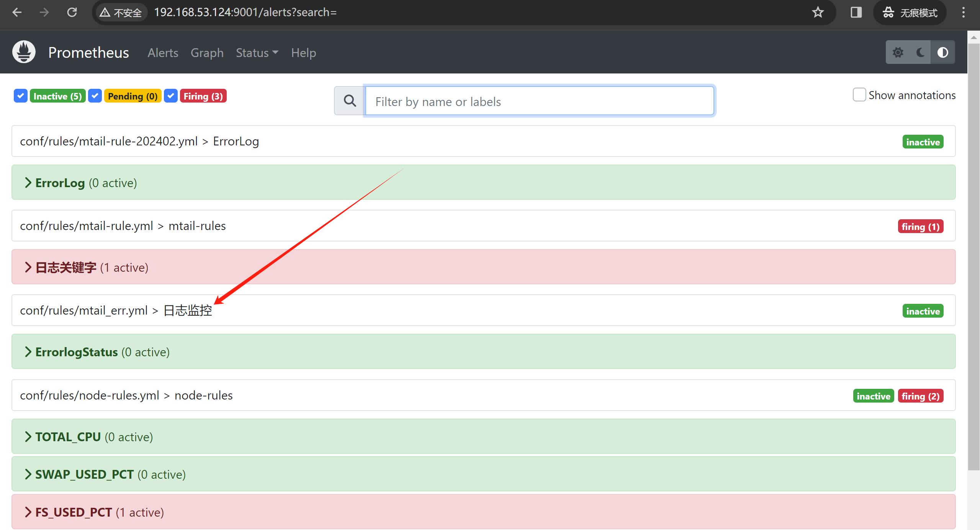Open the Help menu item
Screen dimensions: 980x530
303,53
